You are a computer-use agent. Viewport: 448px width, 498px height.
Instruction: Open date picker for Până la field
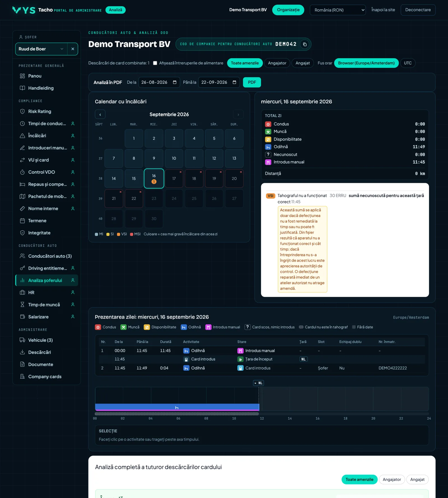234,82
